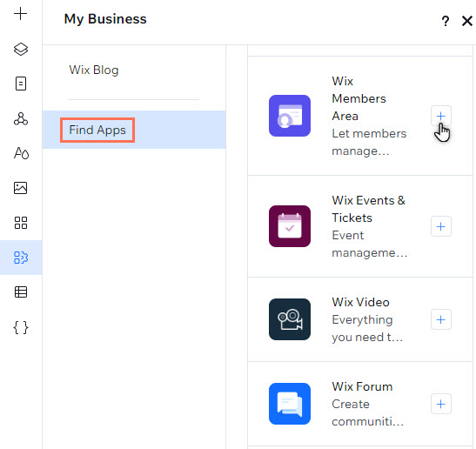Click the Wix Members Area title text

359,98
